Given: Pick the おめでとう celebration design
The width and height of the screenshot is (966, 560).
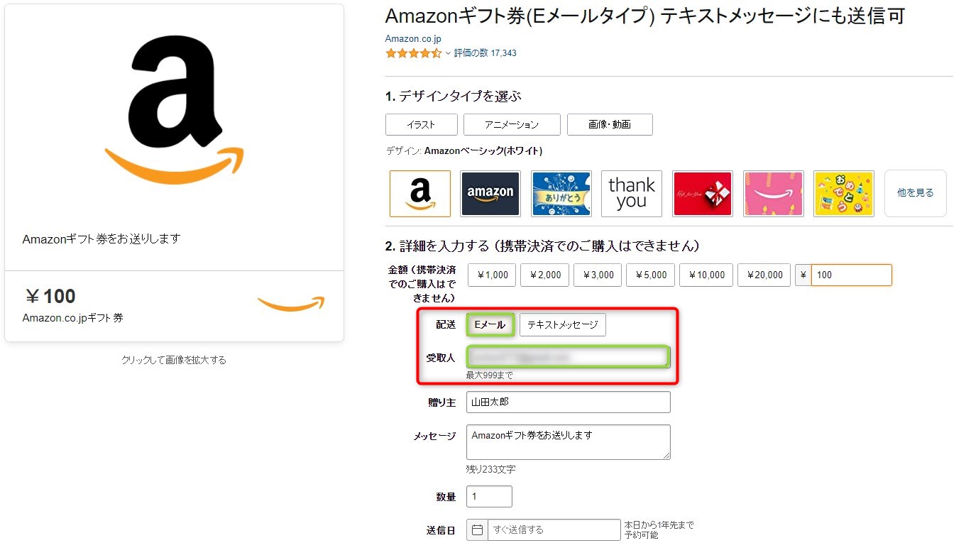Looking at the screenshot, I should point(843,193).
